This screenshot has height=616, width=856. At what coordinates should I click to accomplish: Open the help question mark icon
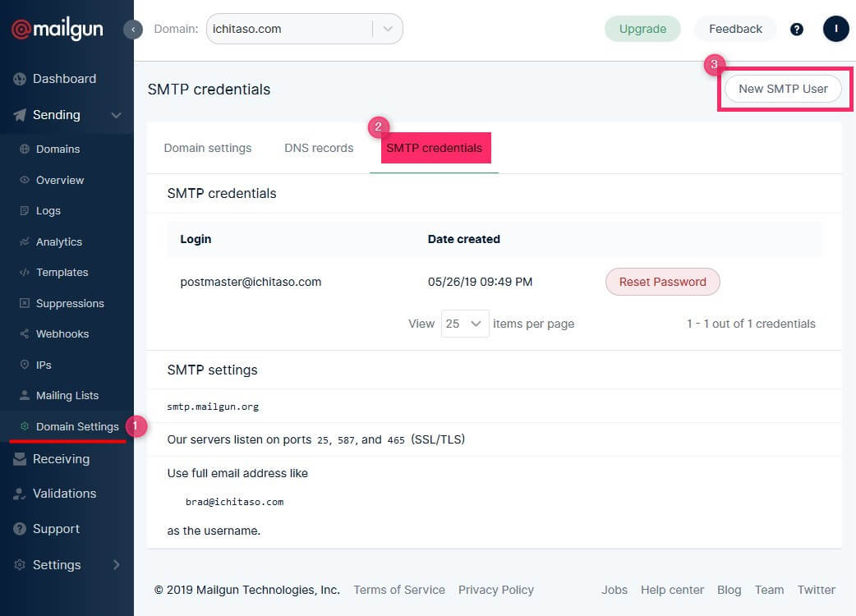(x=796, y=30)
